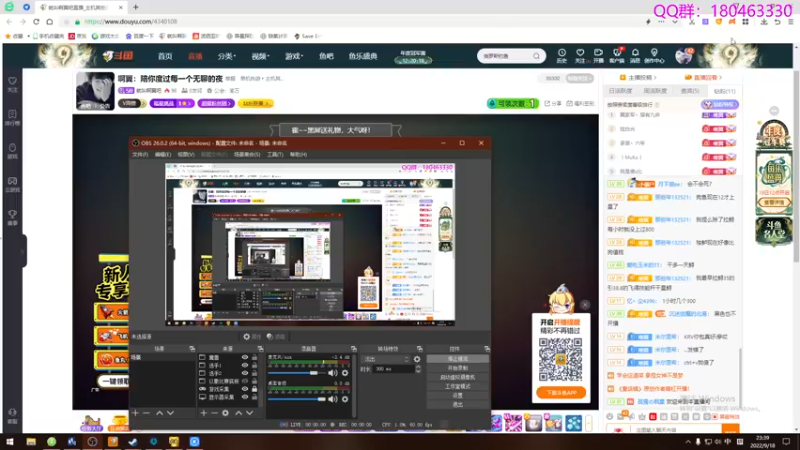Open Douyu watch history icon
Screen dimensions: 800x450
pyautogui.click(x=562, y=55)
